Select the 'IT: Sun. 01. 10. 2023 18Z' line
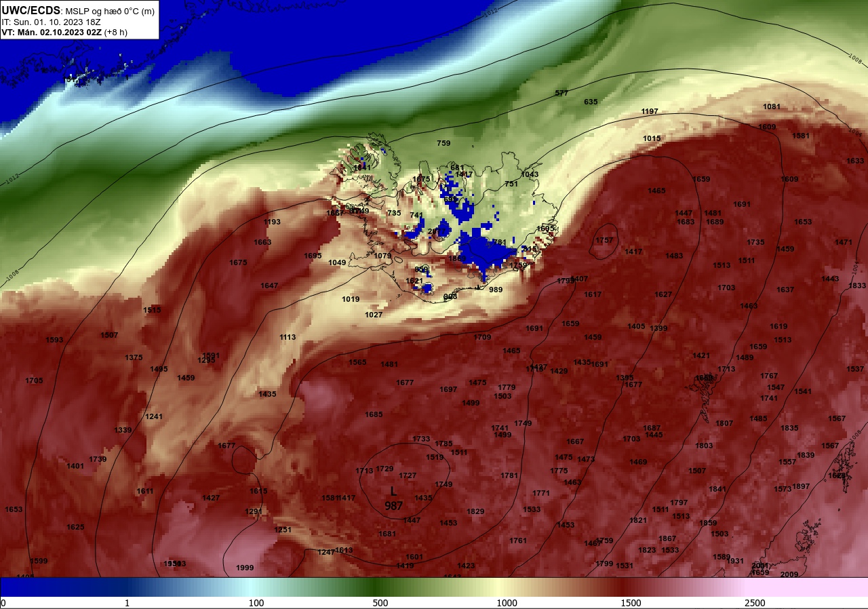Viewport: 868px width, 609px height. [52, 22]
